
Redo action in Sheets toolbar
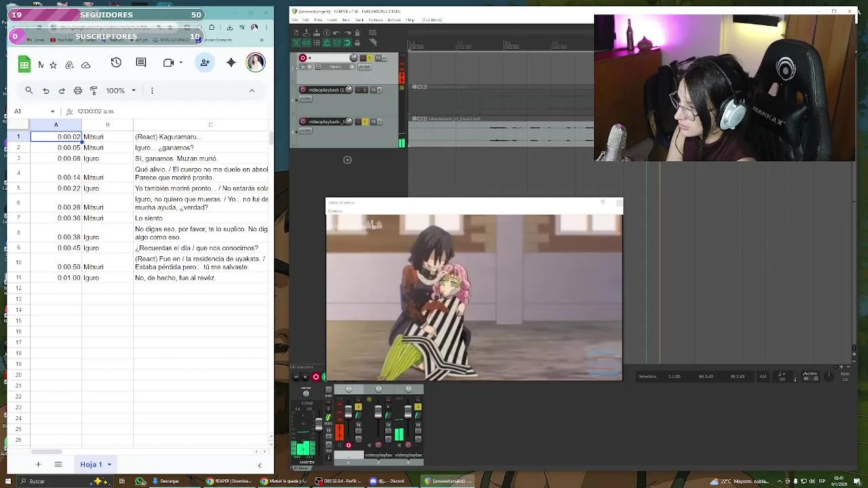(x=62, y=90)
